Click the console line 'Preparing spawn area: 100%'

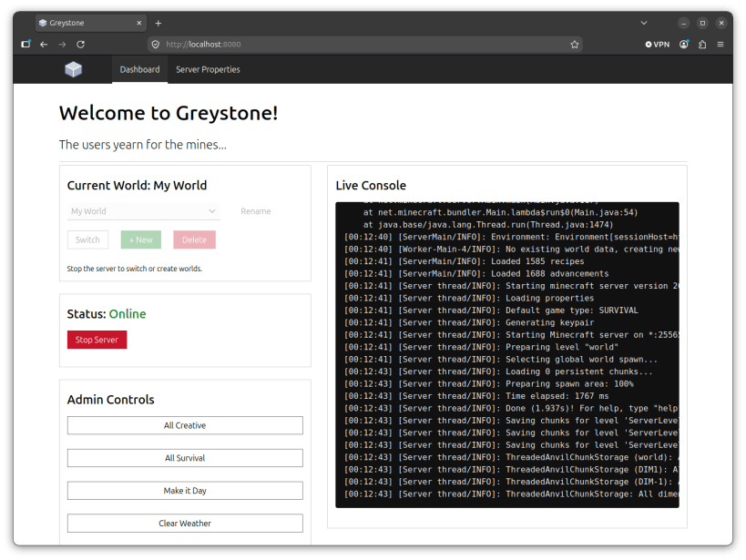tap(569, 384)
